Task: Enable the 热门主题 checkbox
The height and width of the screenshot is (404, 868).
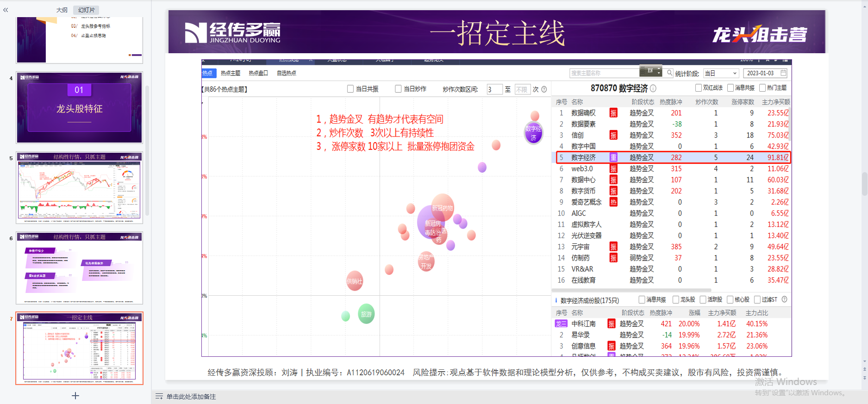Action: (762, 88)
